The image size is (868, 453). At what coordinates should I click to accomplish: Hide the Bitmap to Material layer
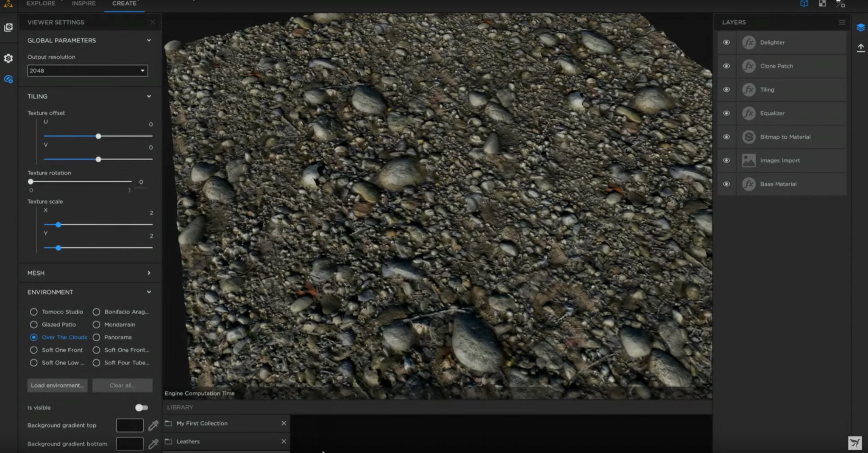726,137
